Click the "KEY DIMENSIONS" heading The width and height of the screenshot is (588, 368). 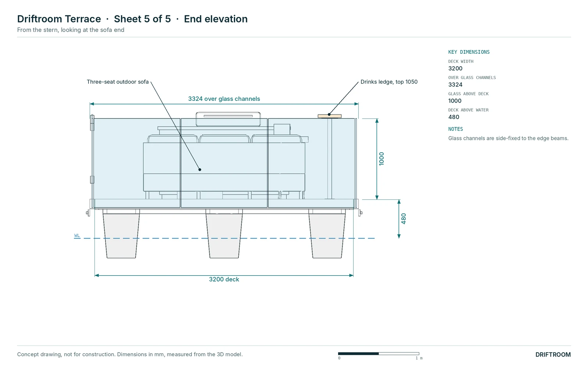[x=469, y=52]
